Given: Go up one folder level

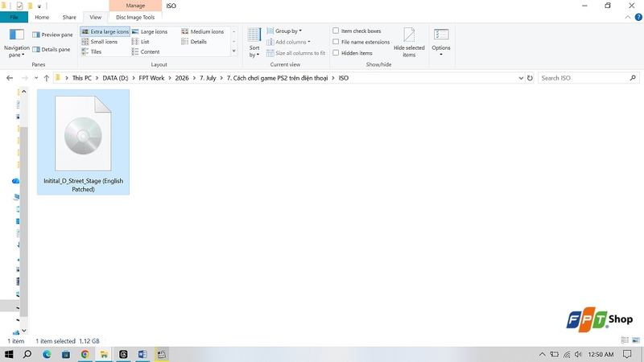Looking at the screenshot, I should (x=47, y=78).
